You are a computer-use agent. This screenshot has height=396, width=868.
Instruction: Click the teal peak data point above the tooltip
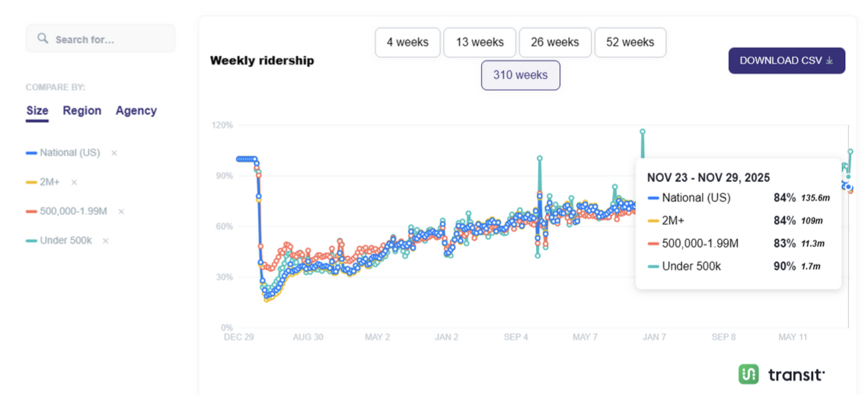coord(642,131)
